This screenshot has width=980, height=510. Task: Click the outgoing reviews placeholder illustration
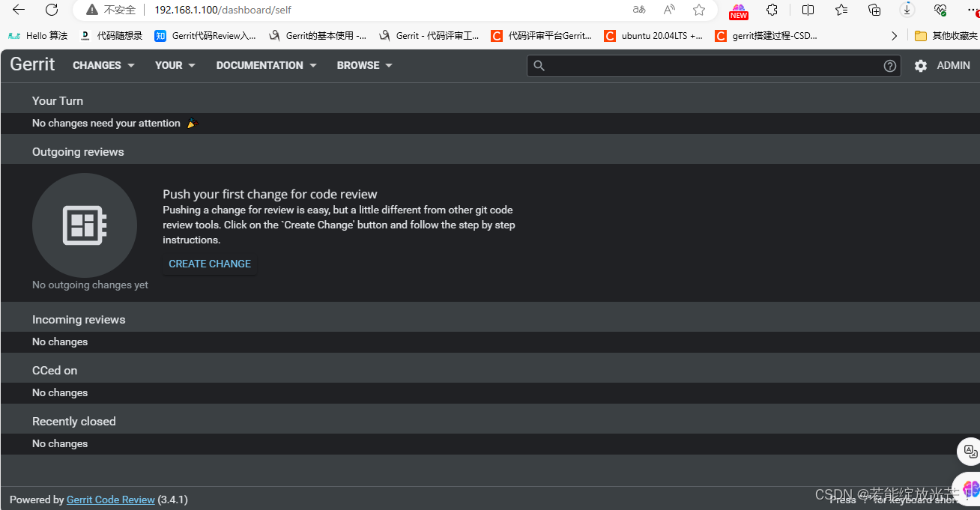[85, 225]
